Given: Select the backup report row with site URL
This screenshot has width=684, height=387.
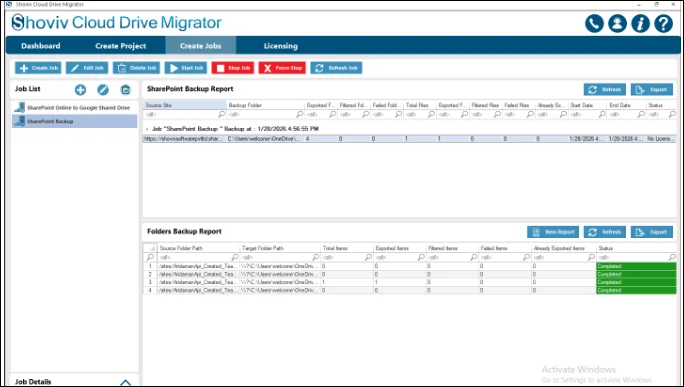Looking at the screenshot, I should pos(409,139).
